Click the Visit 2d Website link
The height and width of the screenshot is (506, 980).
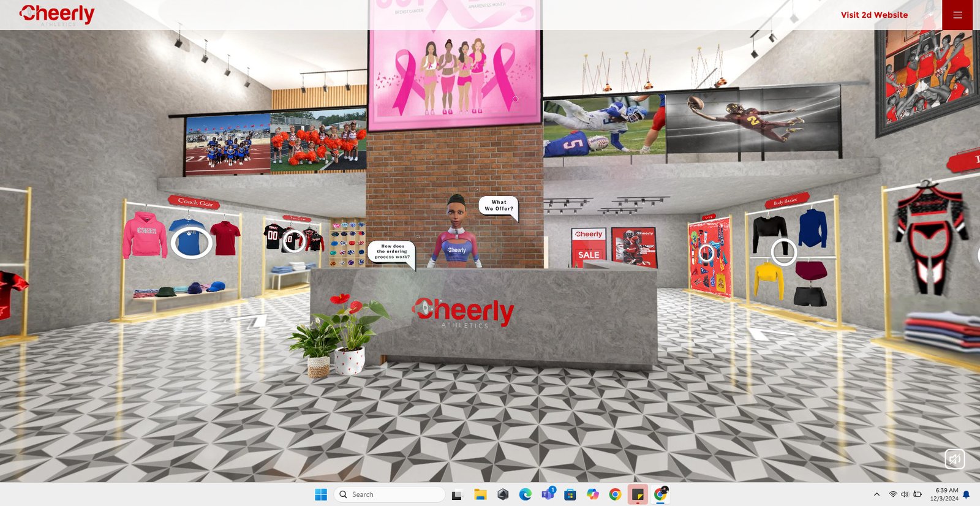click(874, 15)
